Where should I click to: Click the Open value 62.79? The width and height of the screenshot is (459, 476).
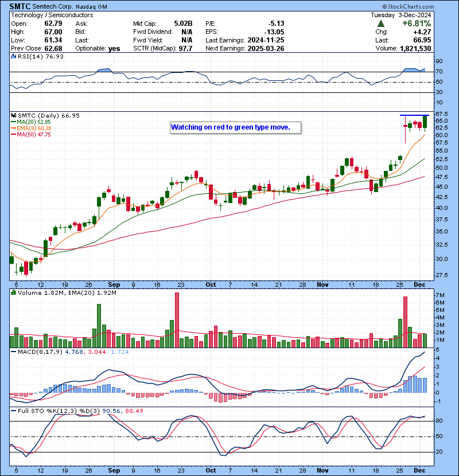point(53,24)
